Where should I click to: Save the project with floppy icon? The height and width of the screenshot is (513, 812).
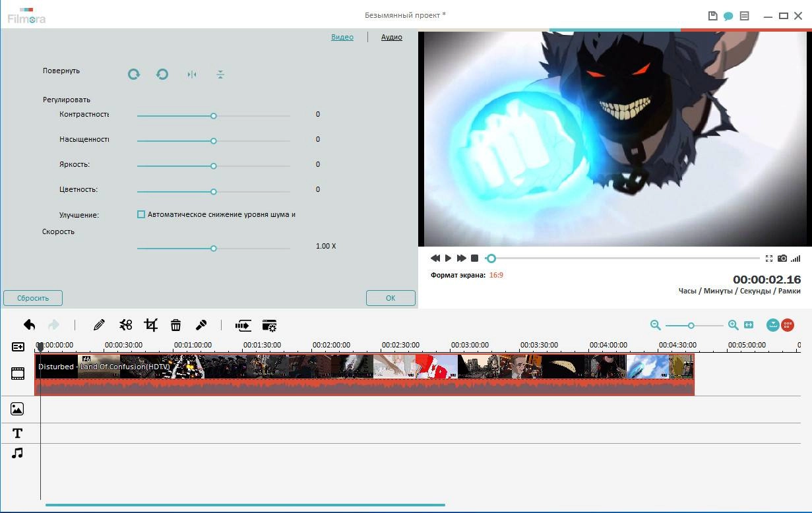coord(712,16)
